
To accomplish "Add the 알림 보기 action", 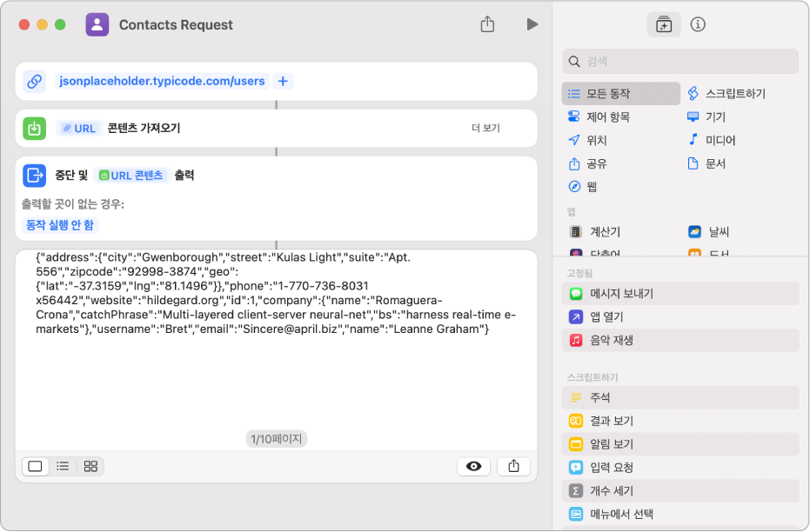I will 680,443.
